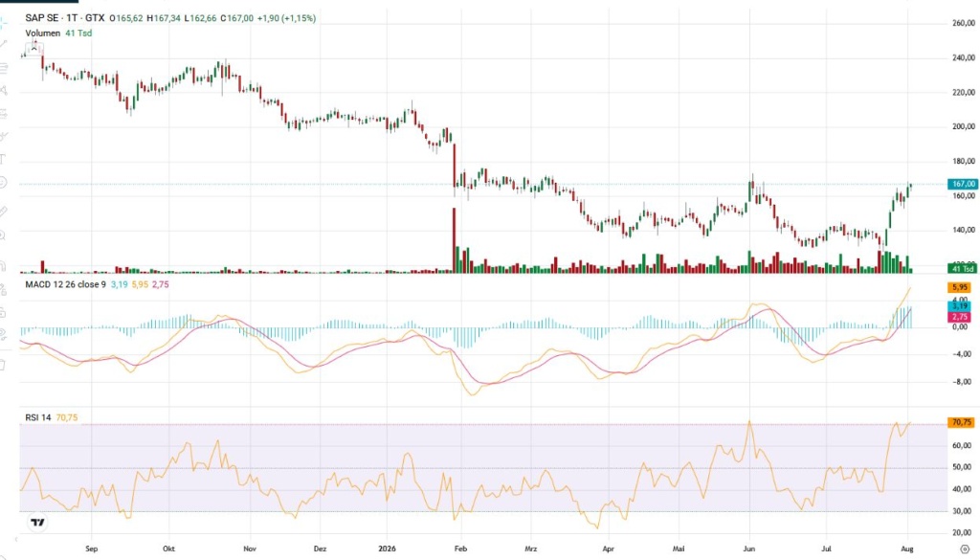
Task: Click the green 41 Tsd volume axis tag
Action: point(963,268)
